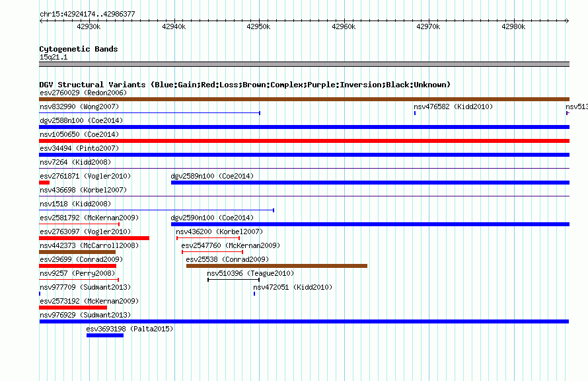
Task: Click the nsv476582 (Kidd2010) label
Action: (453, 106)
